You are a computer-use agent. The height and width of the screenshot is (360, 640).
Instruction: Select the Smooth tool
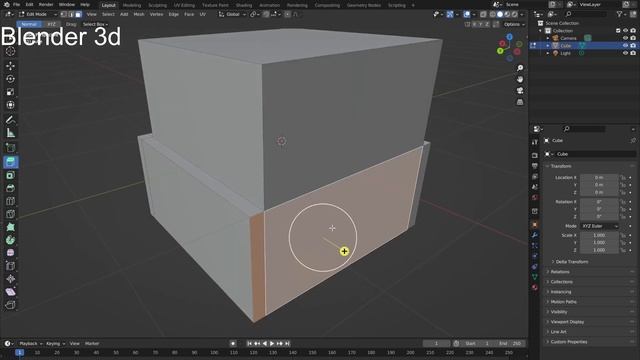[x=11, y=253]
